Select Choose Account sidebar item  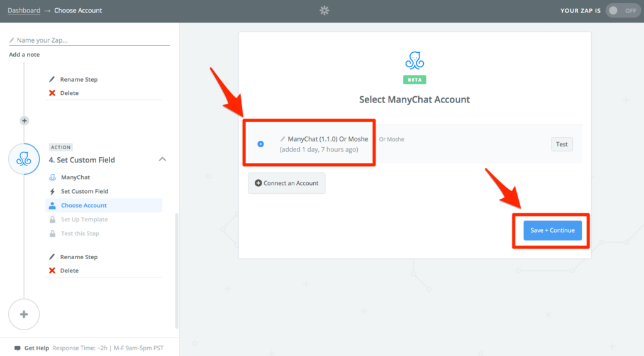[104, 205]
